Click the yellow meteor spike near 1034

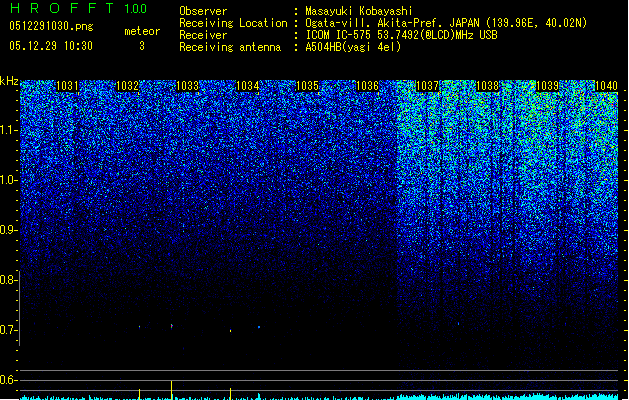(x=230, y=394)
